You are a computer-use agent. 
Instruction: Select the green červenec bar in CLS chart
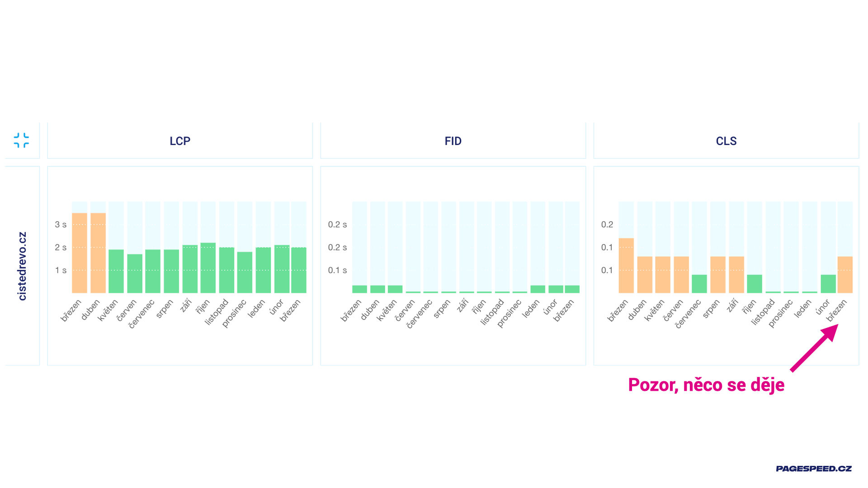tap(699, 284)
